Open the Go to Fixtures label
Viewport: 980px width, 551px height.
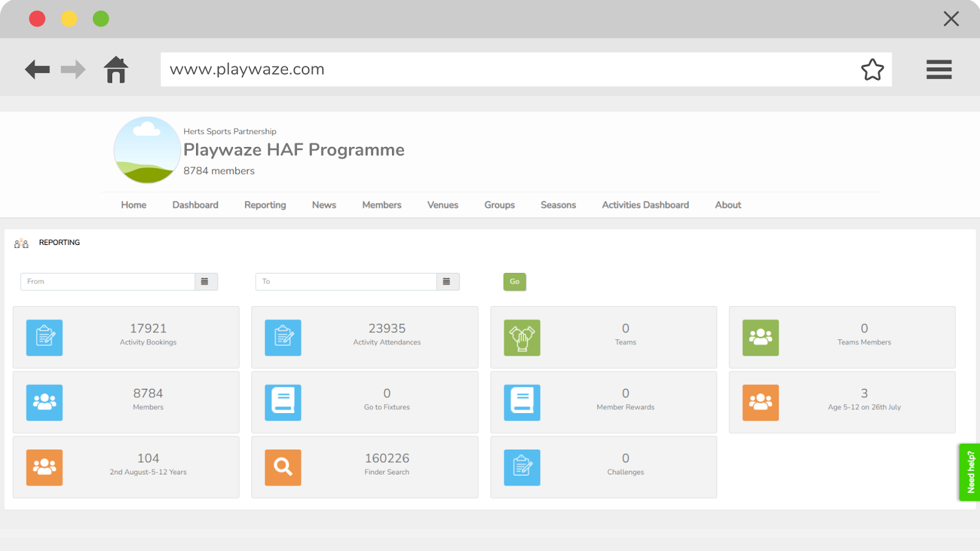387,407
